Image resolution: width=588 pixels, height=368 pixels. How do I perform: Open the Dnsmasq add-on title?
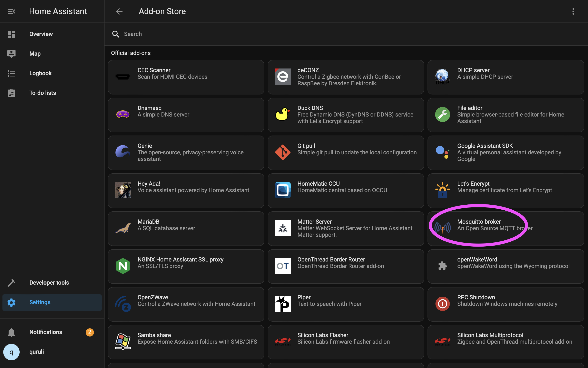[x=149, y=108]
